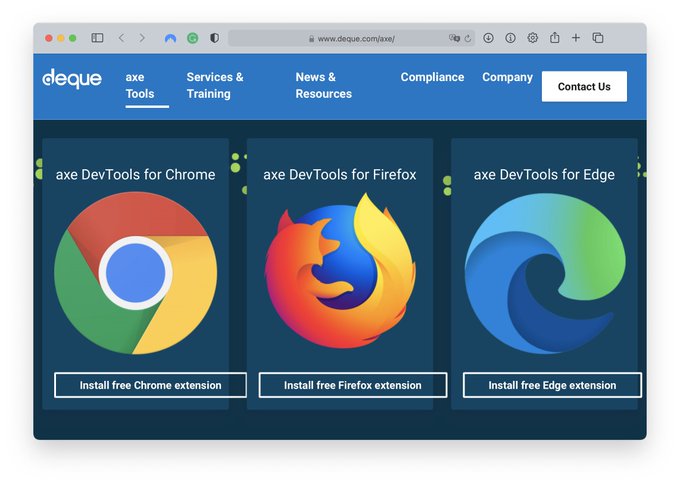Click the deque logo

[x=72, y=79]
